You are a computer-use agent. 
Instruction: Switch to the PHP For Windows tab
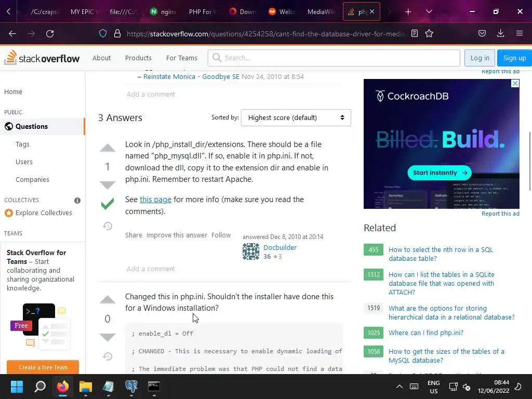tap(202, 12)
